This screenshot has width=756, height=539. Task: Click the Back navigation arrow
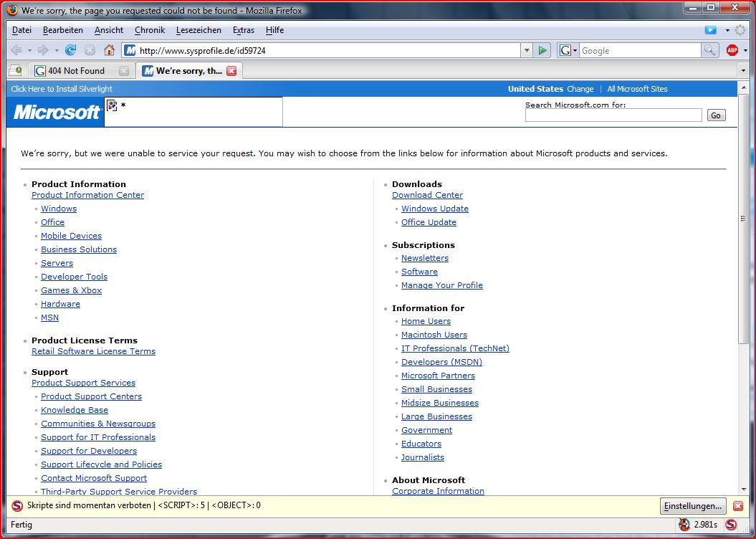tap(16, 50)
